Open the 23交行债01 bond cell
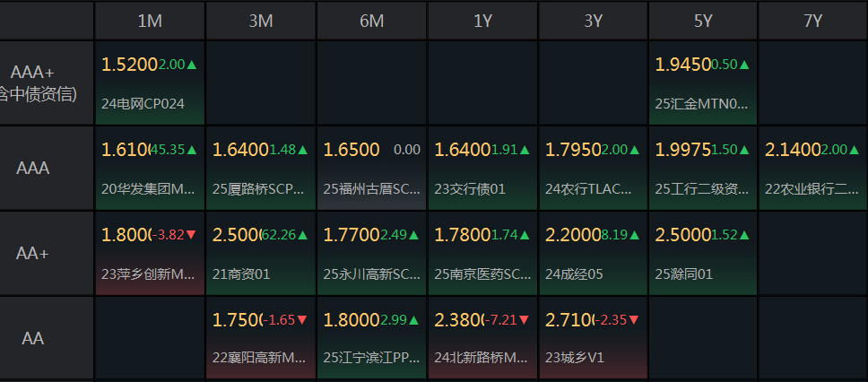868x382 pixels. point(482,169)
